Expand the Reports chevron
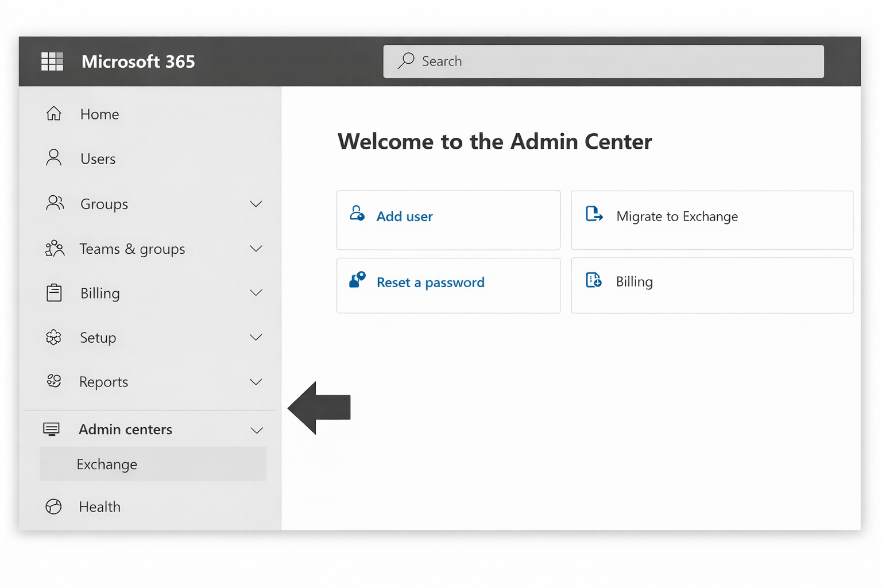The image size is (882, 588). pyautogui.click(x=256, y=382)
